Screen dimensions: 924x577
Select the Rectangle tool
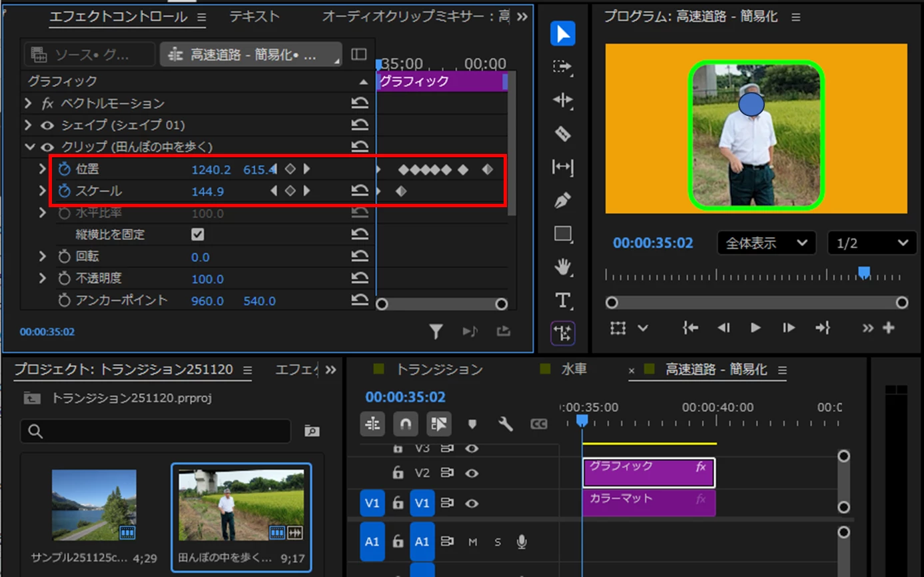point(563,234)
